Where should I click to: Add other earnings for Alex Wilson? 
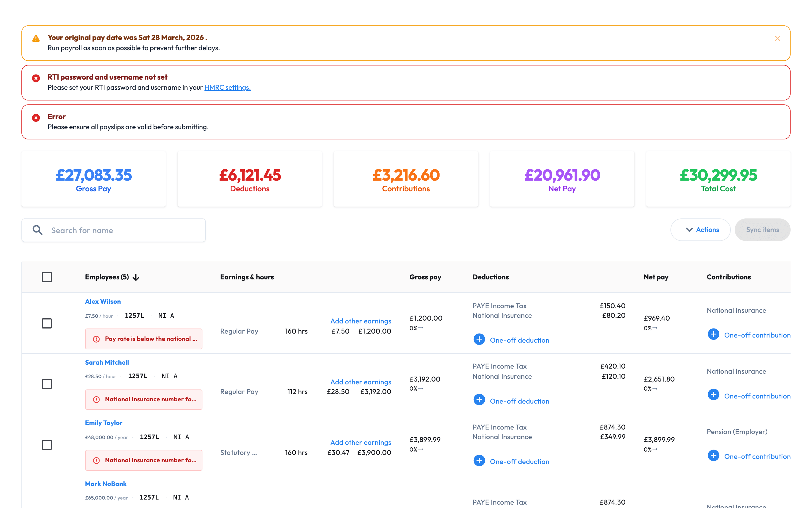(x=361, y=321)
